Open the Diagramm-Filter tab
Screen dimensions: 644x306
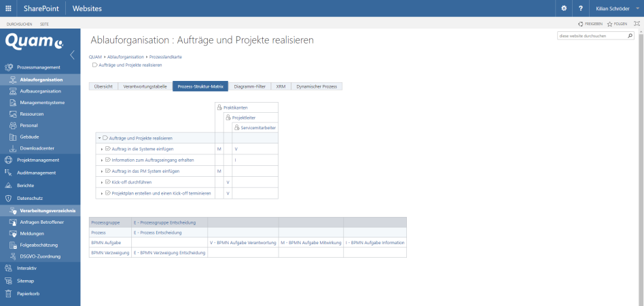point(249,86)
